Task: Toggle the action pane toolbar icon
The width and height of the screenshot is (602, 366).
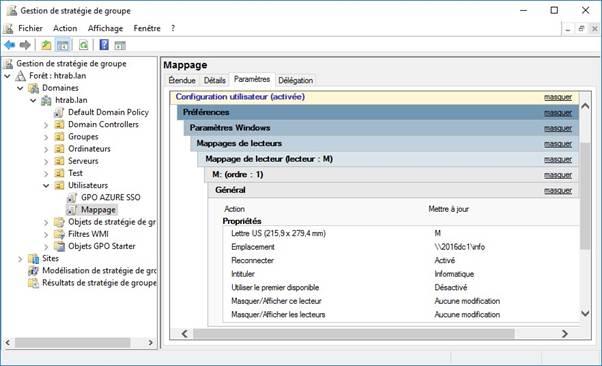Action: pyautogui.click(x=120, y=45)
